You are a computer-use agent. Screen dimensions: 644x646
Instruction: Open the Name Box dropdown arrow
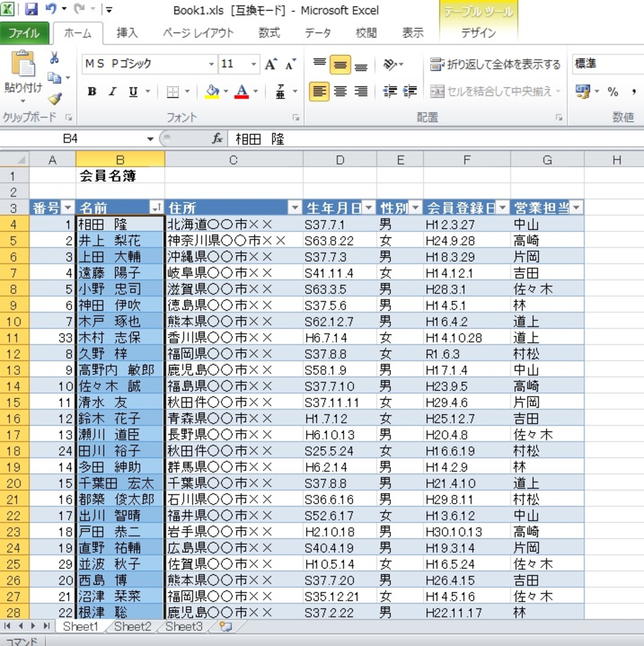coord(150,139)
